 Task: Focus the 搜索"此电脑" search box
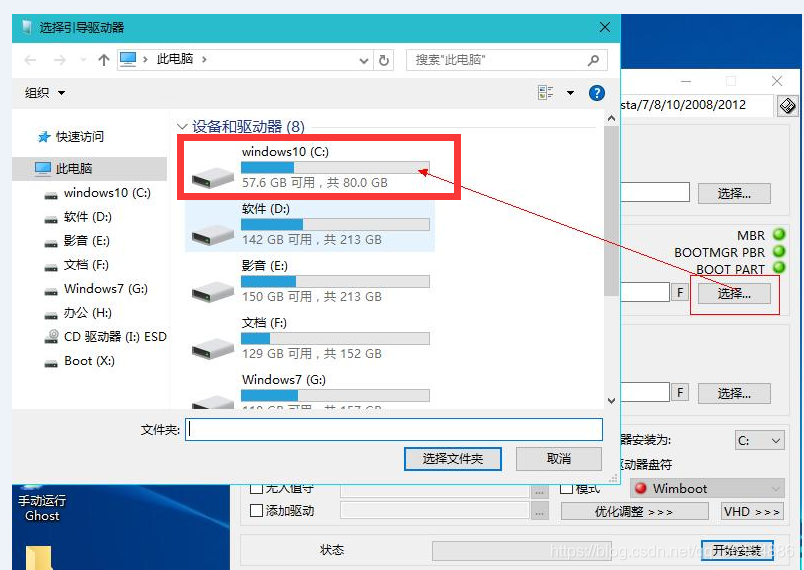507,60
